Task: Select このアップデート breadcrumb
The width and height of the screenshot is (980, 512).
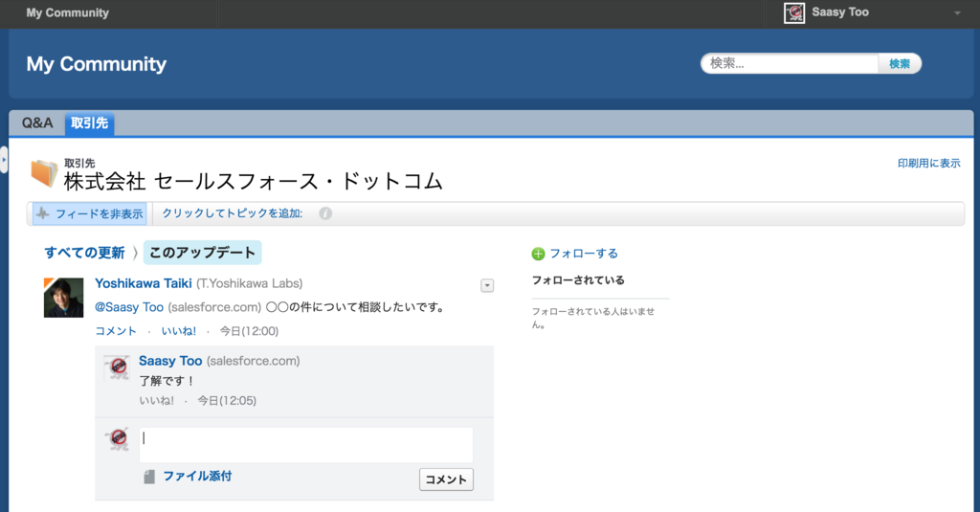Action: [x=202, y=253]
